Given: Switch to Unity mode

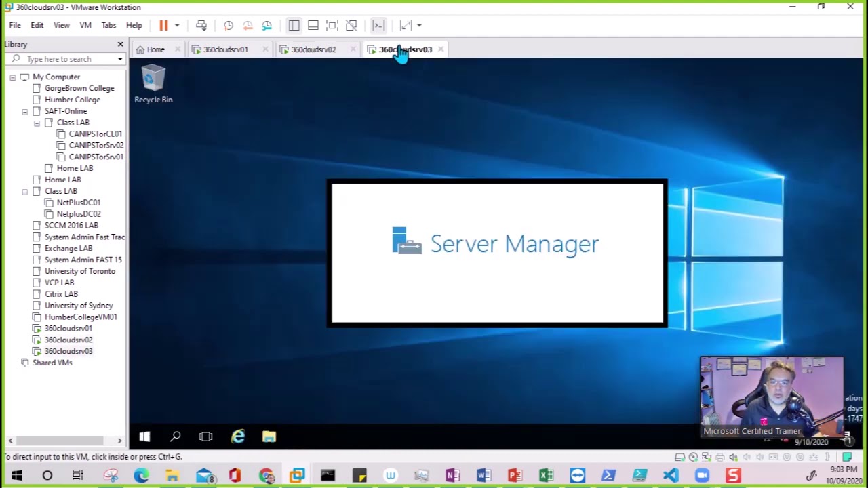Looking at the screenshot, I should click(351, 25).
